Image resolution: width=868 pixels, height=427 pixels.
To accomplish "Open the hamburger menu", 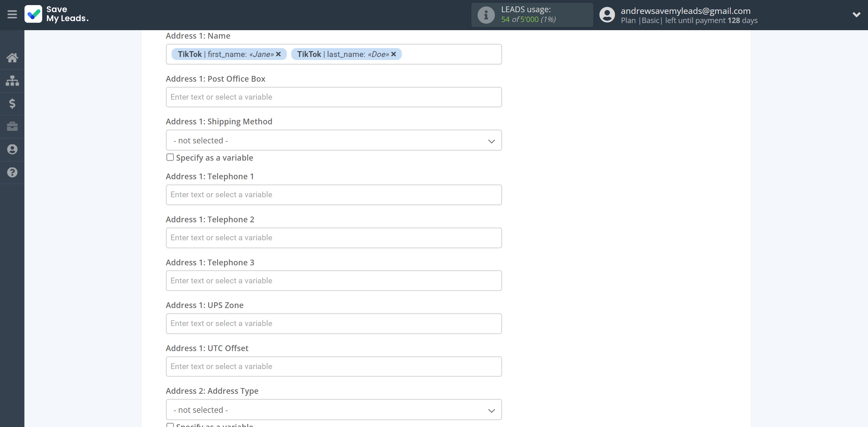I will pos(12,15).
